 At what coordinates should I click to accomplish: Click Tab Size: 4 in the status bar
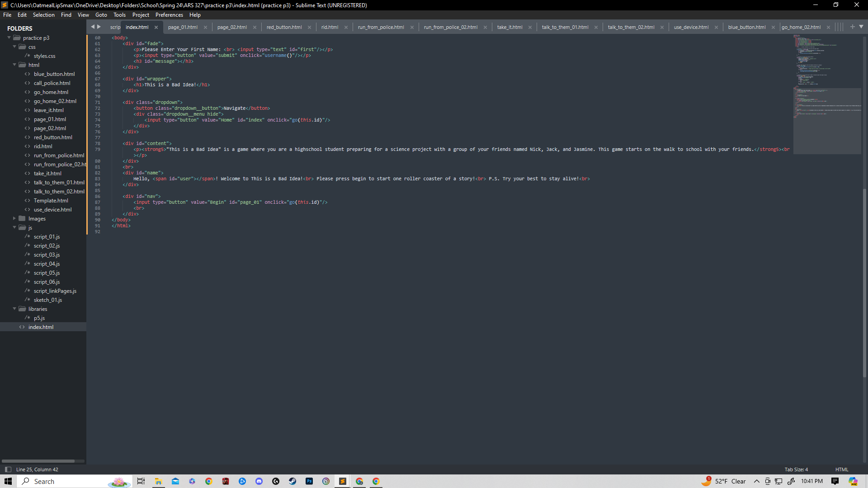[796, 469]
